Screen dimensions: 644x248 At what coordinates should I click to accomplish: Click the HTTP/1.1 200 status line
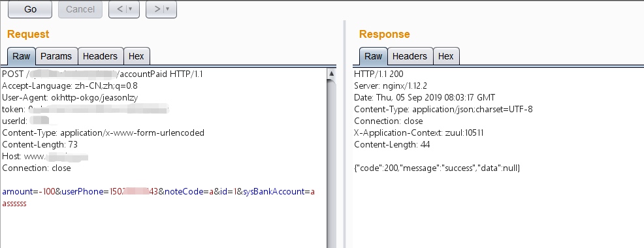point(379,74)
